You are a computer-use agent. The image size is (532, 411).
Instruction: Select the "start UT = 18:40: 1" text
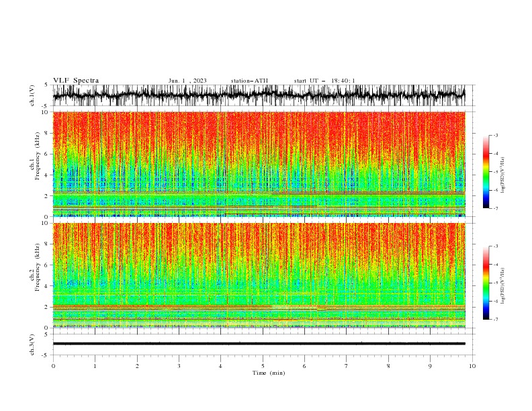324,81
